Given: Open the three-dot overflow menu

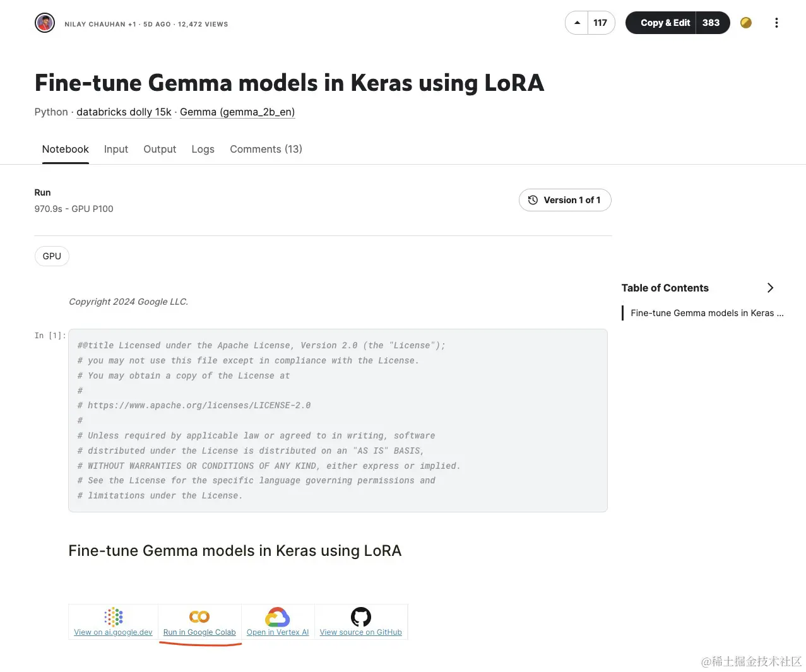Looking at the screenshot, I should [x=776, y=23].
